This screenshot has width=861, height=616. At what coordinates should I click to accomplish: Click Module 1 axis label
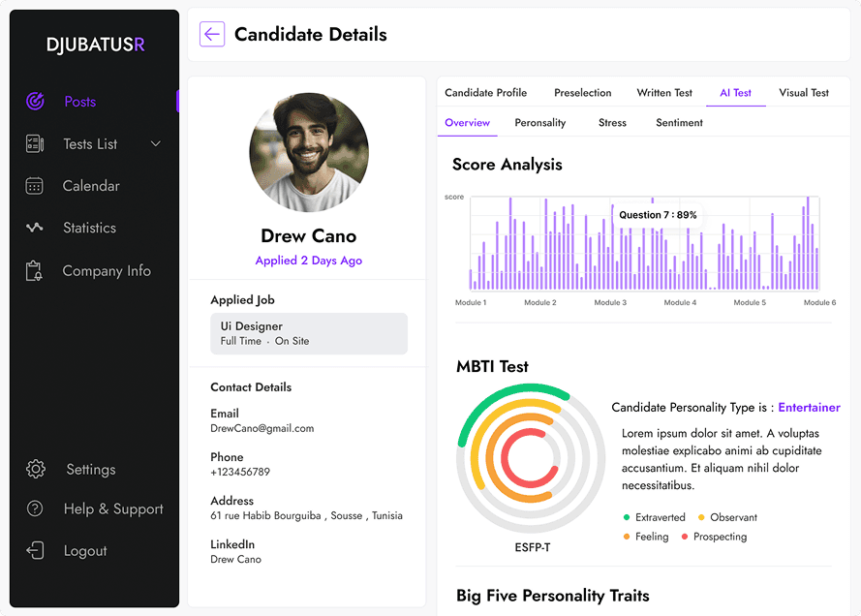click(471, 302)
